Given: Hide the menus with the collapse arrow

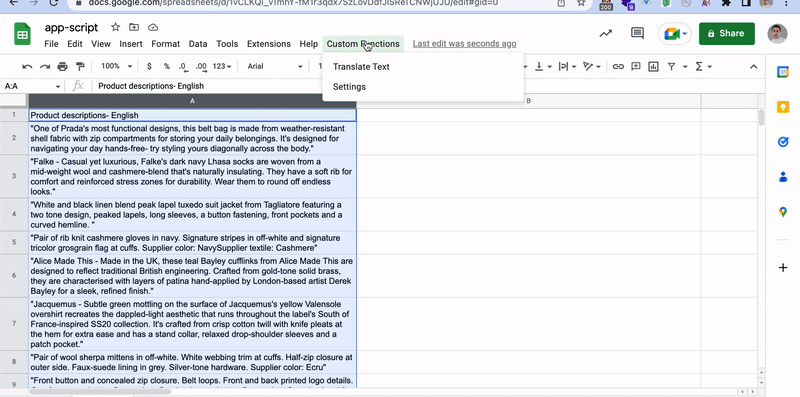Looking at the screenshot, I should click(x=753, y=66).
